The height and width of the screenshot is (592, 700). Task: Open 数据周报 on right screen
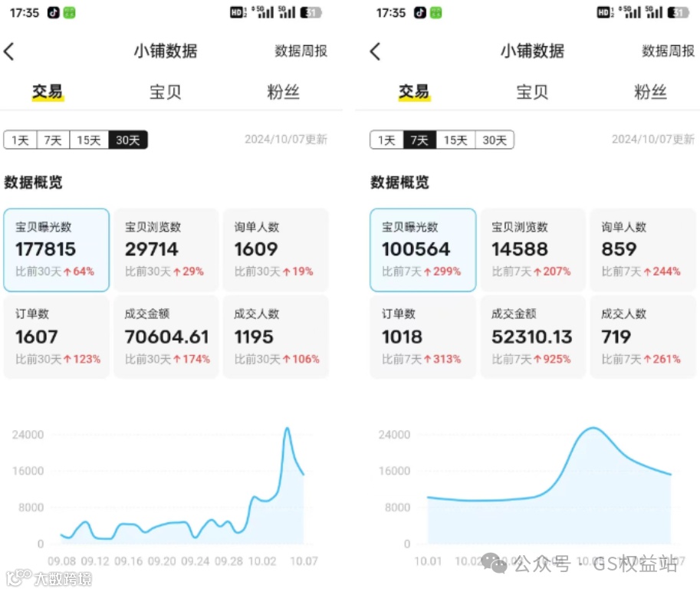[x=669, y=51]
